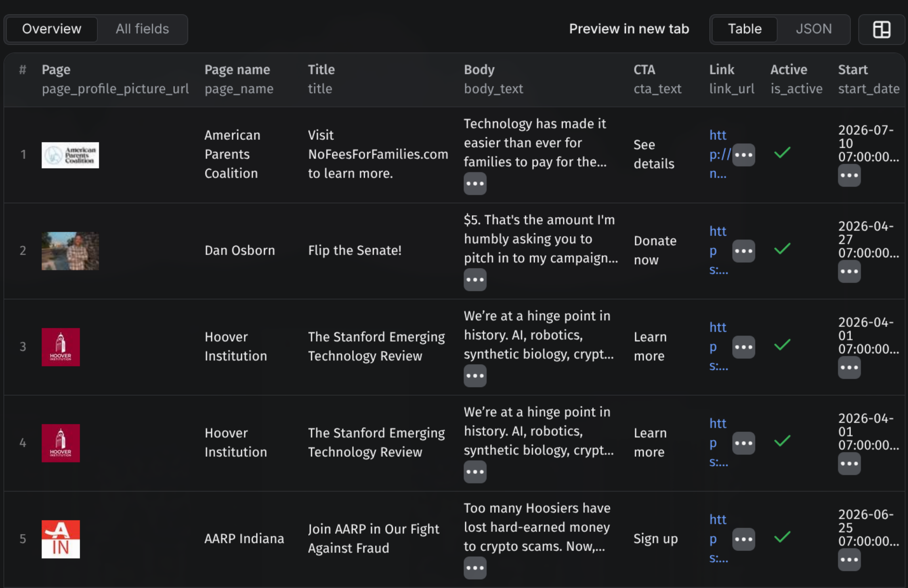Click active checkmark in row 3 Hoover Institution
This screenshot has height=588, width=908.
[x=782, y=345]
